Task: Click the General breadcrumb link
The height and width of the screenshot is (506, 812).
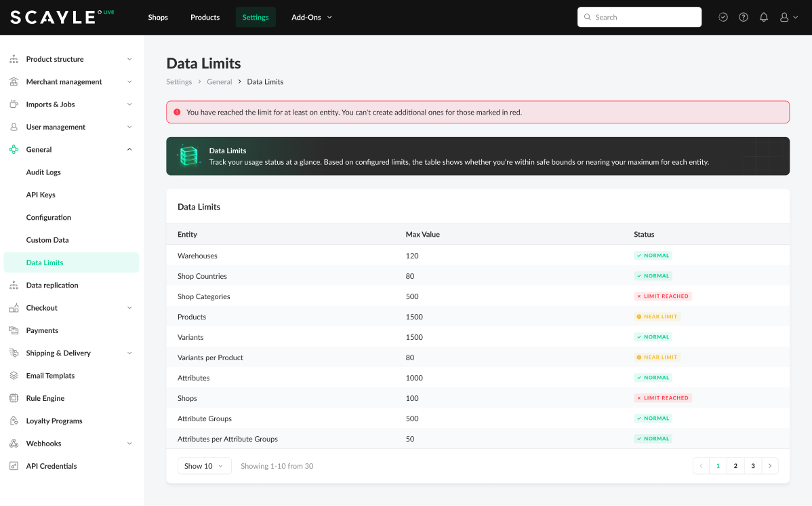Action: 220,82
